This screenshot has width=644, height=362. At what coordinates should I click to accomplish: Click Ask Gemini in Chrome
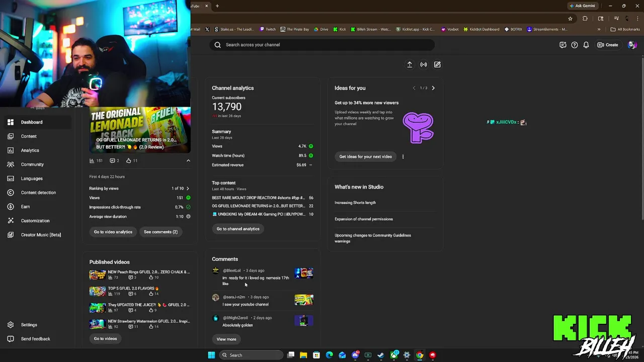(582, 6)
